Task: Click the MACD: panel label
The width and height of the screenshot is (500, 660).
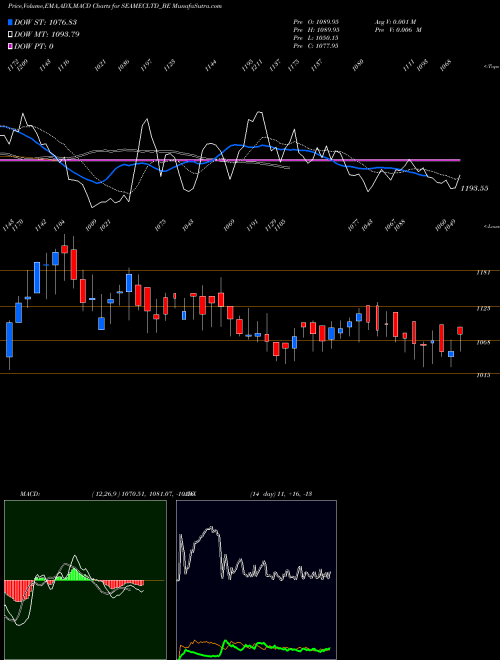Action: click(x=30, y=494)
